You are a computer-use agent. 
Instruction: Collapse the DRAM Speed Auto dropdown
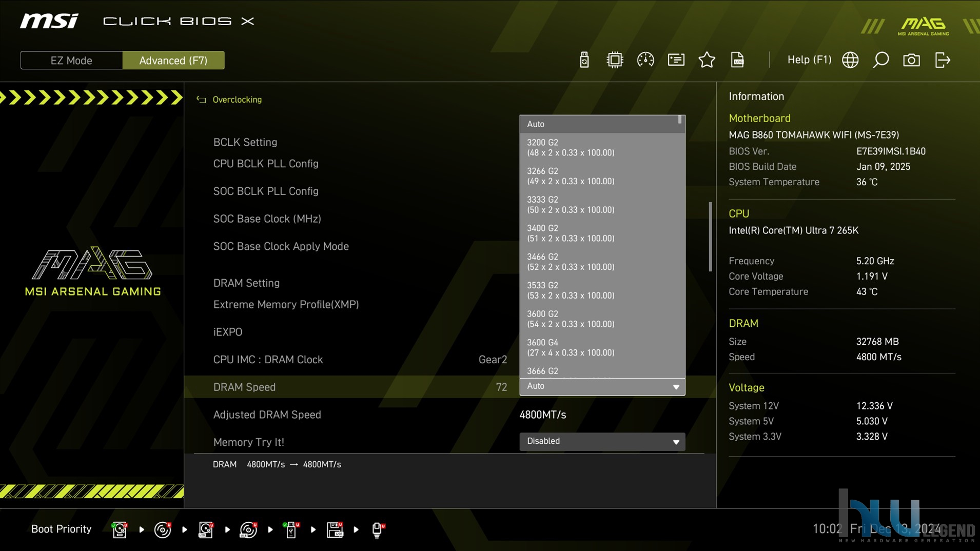602,386
